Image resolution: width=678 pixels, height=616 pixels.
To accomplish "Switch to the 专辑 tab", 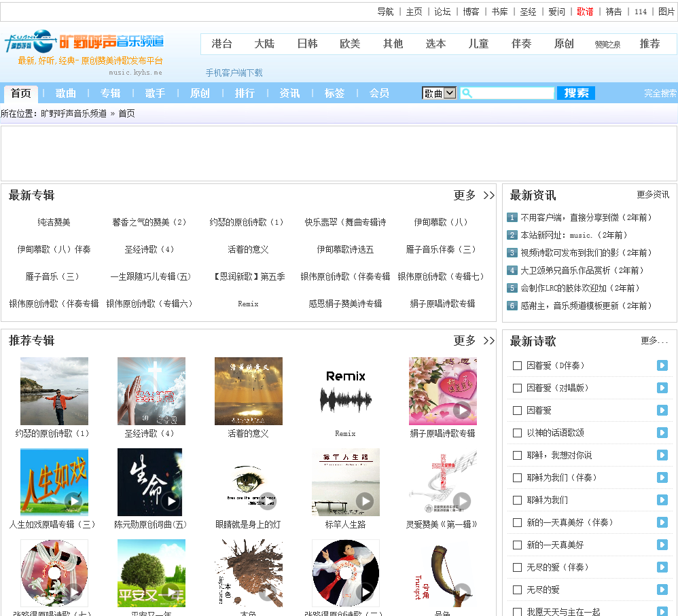I will click(x=110, y=93).
